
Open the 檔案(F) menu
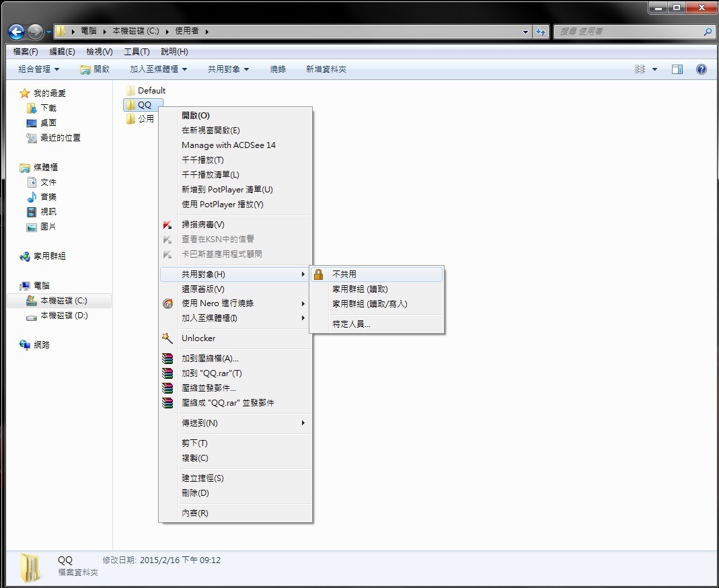26,52
